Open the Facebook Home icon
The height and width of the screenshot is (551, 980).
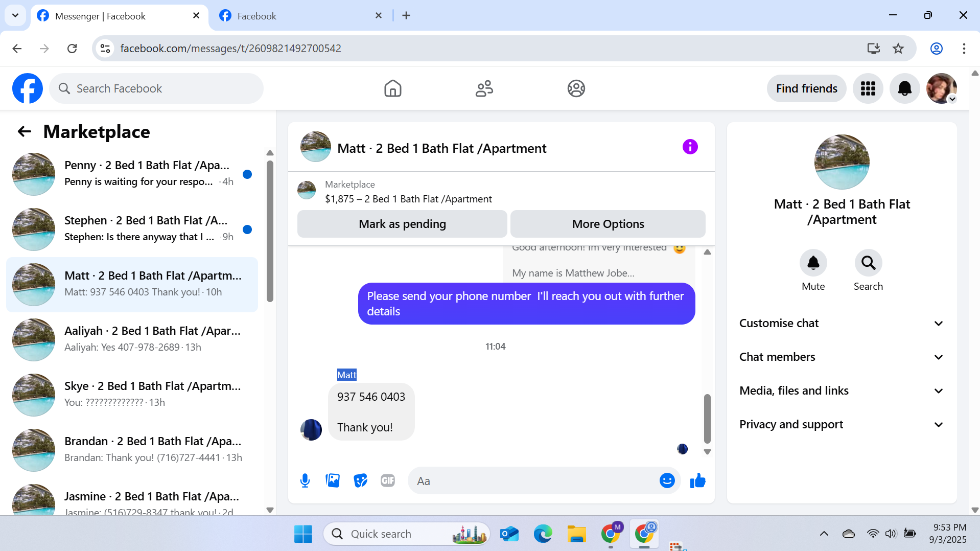click(392, 88)
